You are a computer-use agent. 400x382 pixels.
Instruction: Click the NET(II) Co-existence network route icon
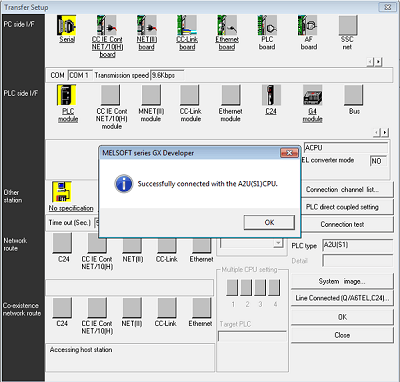tap(132, 307)
